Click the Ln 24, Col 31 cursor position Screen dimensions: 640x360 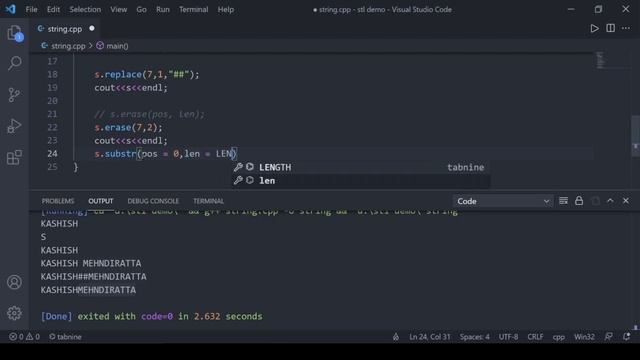(x=430, y=337)
